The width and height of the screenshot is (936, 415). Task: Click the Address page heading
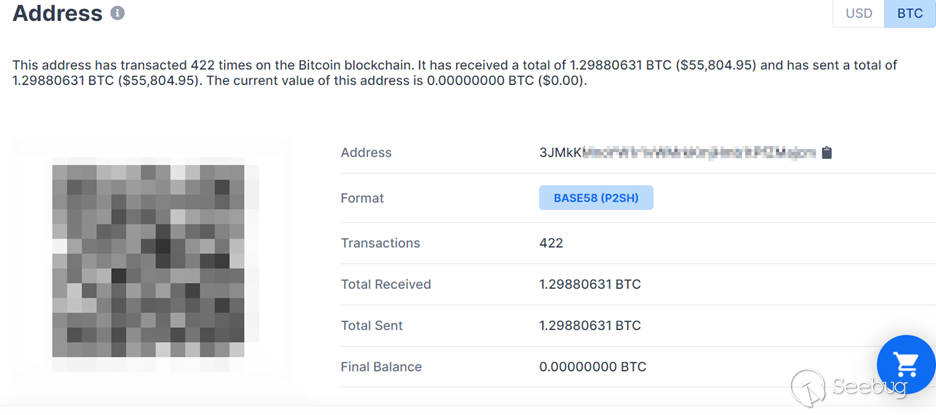pos(57,14)
